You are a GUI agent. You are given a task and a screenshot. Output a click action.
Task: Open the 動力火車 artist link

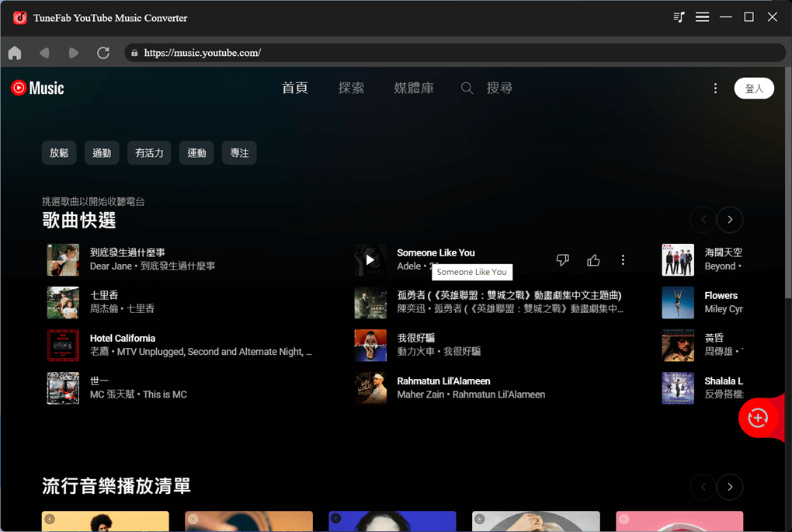pyautogui.click(x=415, y=352)
